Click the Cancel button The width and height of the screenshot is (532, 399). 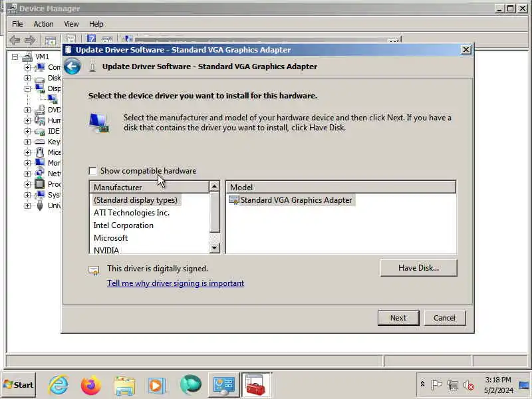[x=444, y=318]
